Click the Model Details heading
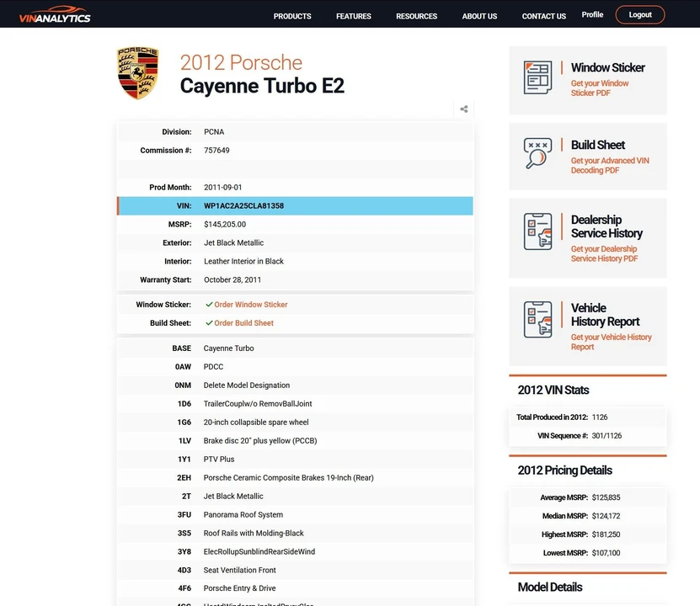Screen dimensions: 700x606 pos(550,587)
